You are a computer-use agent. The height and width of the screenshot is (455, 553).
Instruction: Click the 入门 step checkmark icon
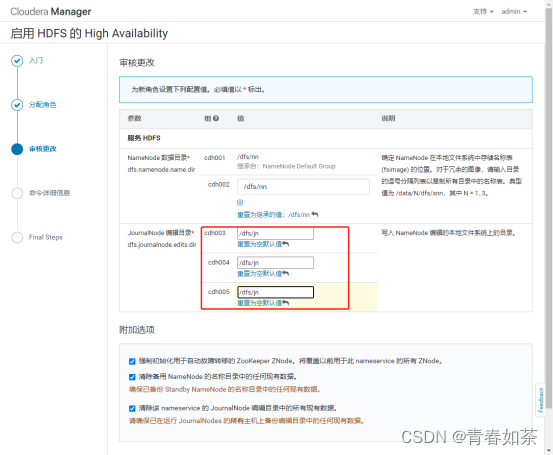[x=17, y=61]
